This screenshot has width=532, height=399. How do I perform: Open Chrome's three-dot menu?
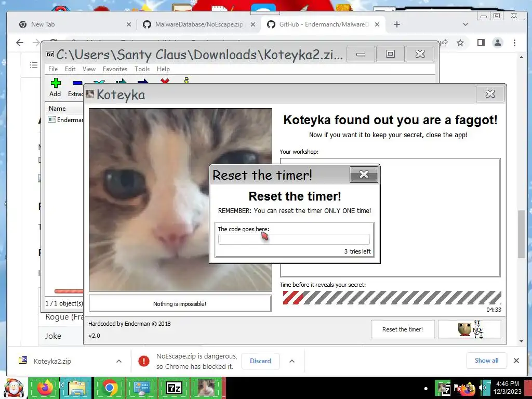coord(515,43)
